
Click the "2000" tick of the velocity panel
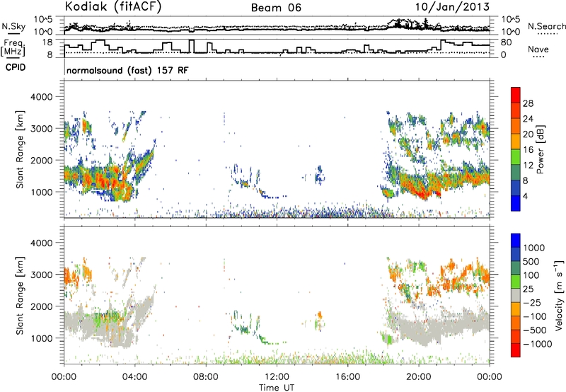click(x=42, y=306)
